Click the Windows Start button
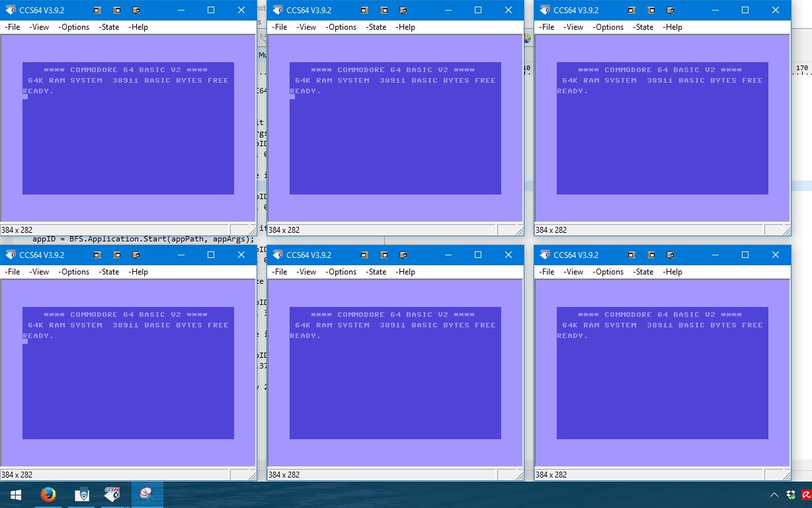This screenshot has width=812, height=508. coord(15,494)
